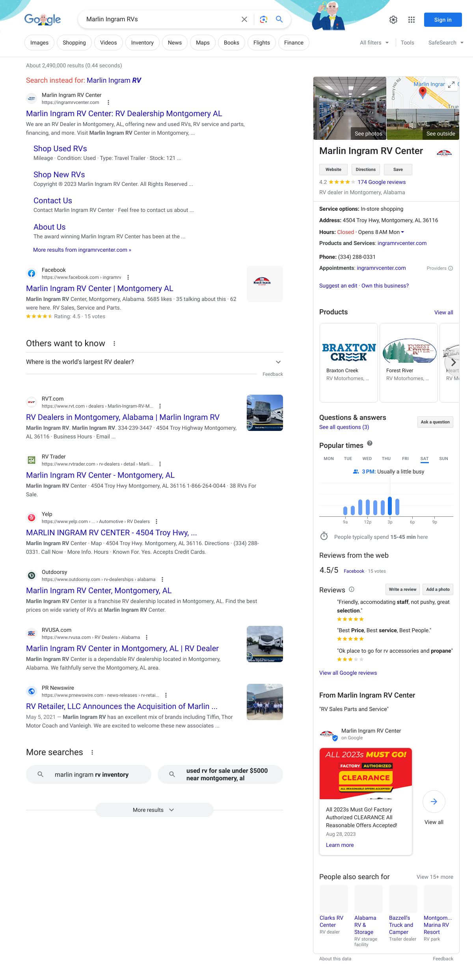Click the Sign in button
The height and width of the screenshot is (980, 473).
[443, 20]
